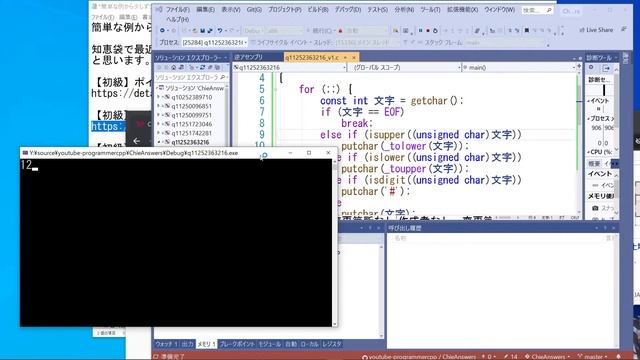The height and width of the screenshot is (360, 640).
Task: Click the master branch status bar item
Action: tap(593, 357)
